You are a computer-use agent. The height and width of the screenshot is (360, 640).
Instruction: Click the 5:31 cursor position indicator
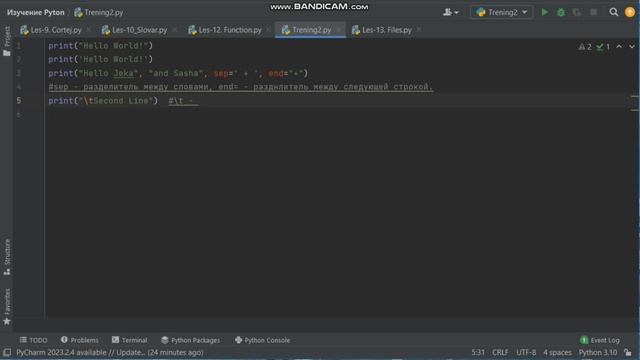point(478,352)
